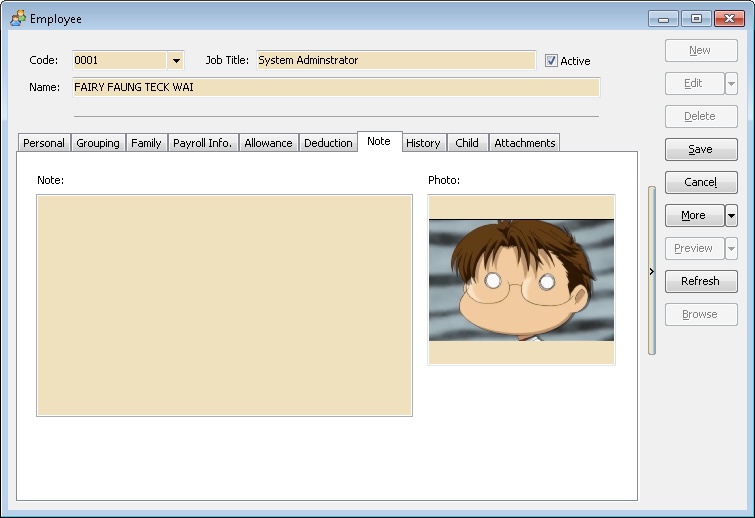
Task: Click inside the Note text area
Action: 224,305
